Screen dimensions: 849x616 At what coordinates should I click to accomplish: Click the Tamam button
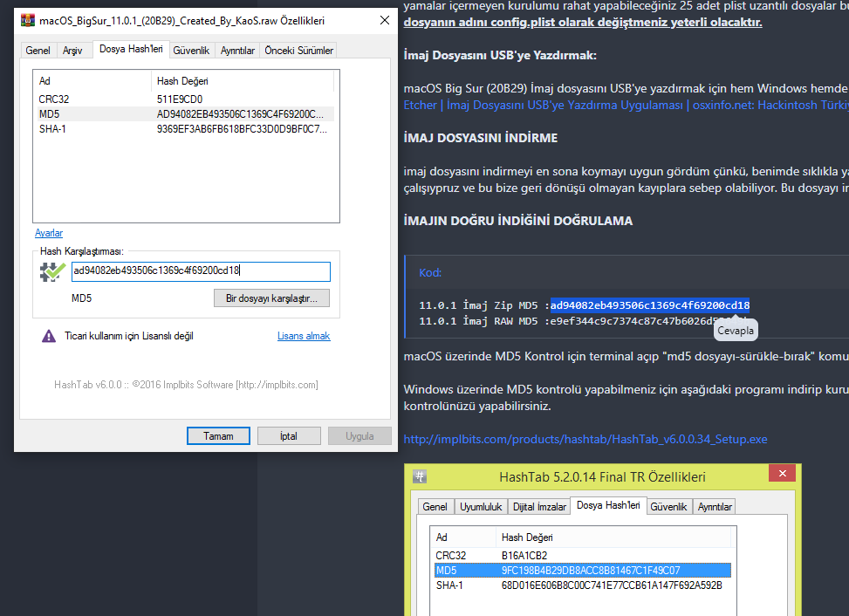(x=218, y=435)
